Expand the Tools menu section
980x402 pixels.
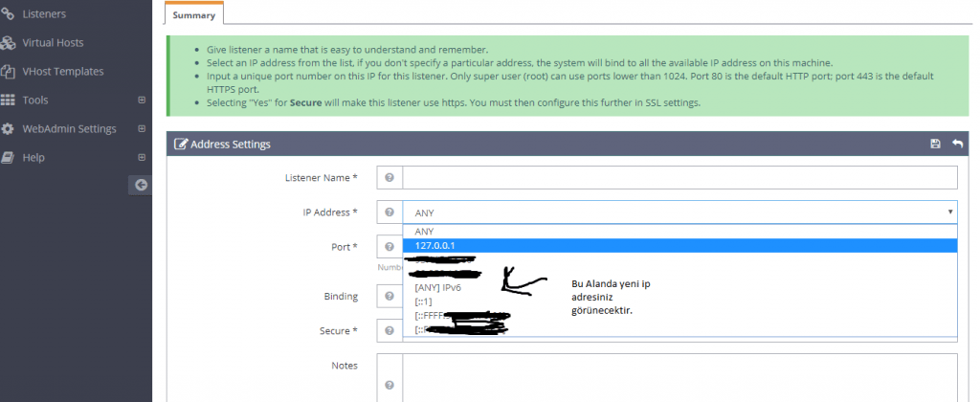142,100
